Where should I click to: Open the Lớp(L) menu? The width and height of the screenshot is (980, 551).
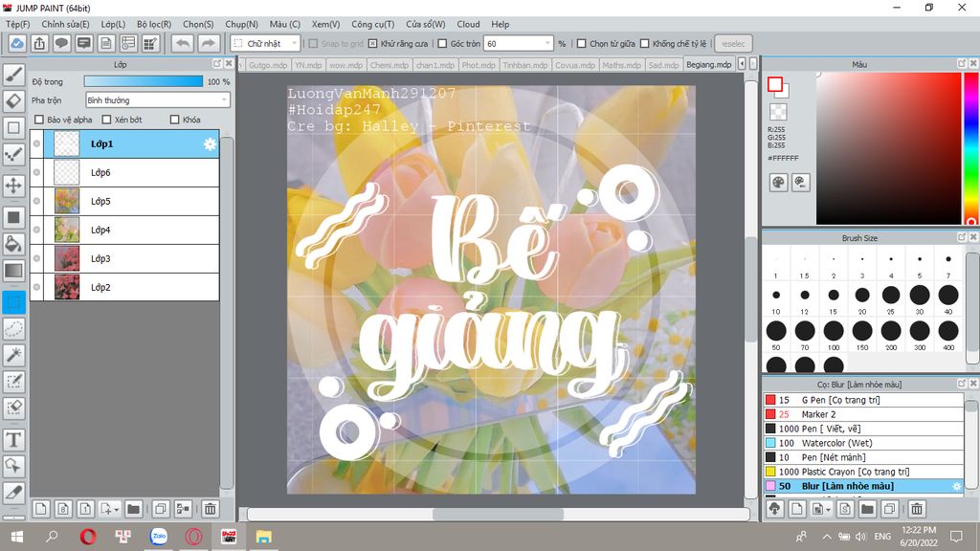pos(113,24)
